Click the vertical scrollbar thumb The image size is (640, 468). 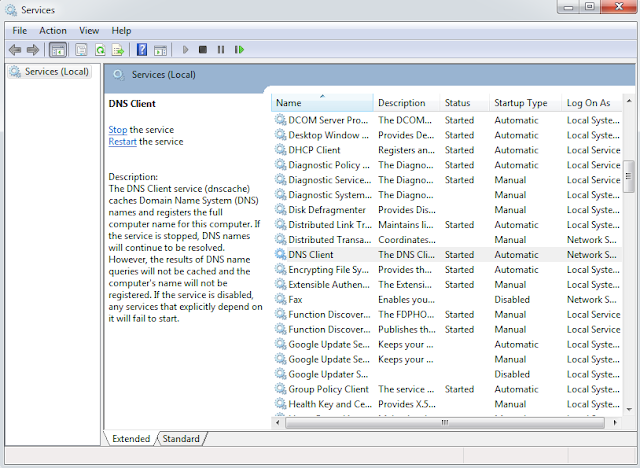[x=629, y=177]
